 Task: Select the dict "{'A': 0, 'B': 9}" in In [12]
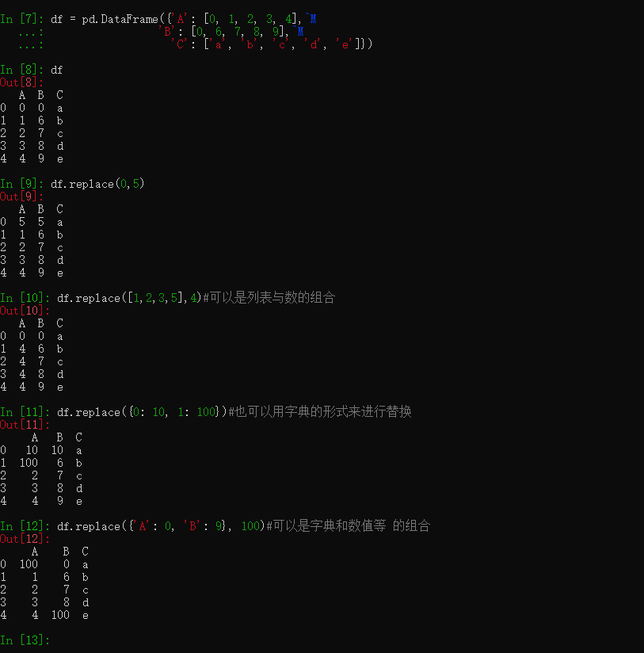pos(177,526)
